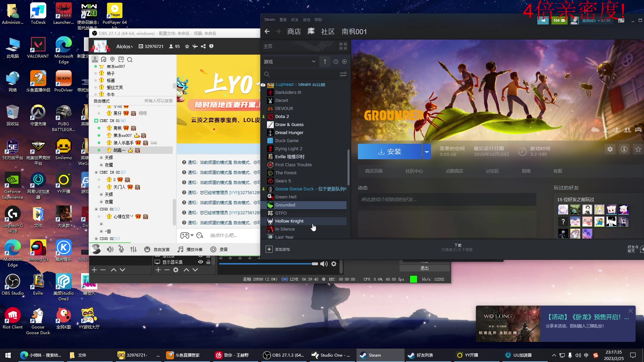Open Grounded game settings gear

pos(610,149)
